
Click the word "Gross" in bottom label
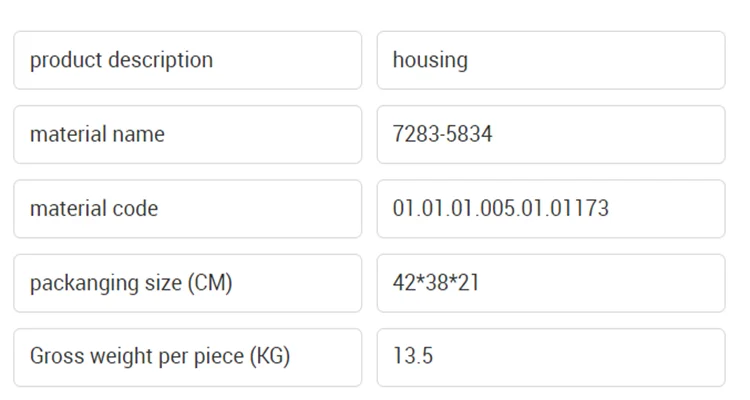coord(55,356)
